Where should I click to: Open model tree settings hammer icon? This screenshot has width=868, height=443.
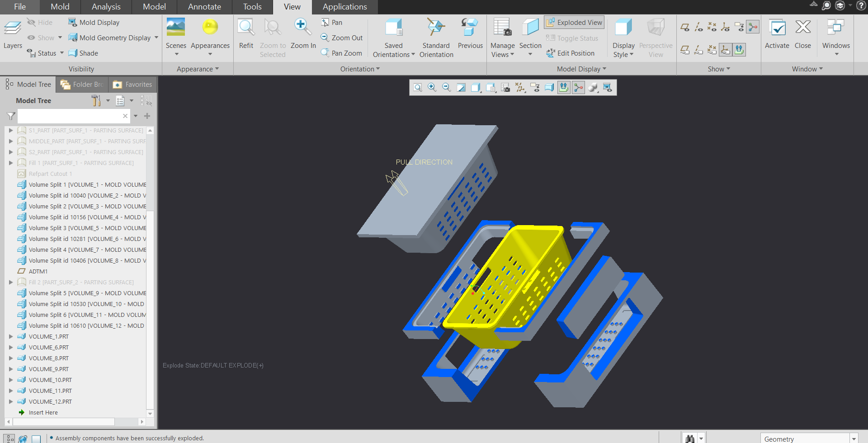[x=96, y=100]
